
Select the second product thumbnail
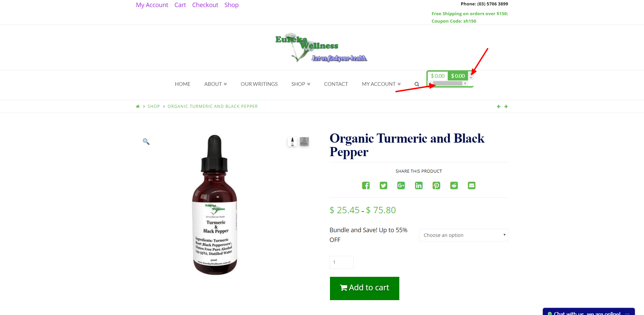pyautogui.click(x=304, y=142)
